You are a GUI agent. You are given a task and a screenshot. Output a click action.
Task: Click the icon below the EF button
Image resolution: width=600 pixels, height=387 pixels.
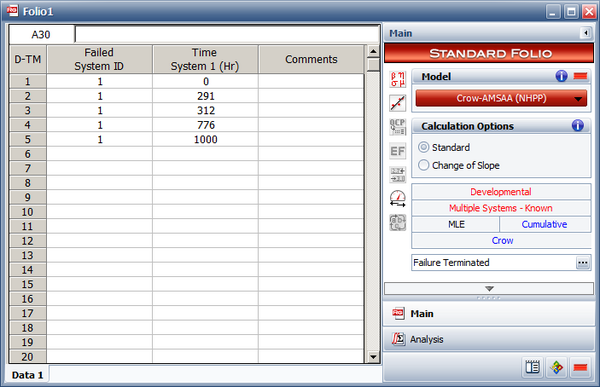pos(398,175)
